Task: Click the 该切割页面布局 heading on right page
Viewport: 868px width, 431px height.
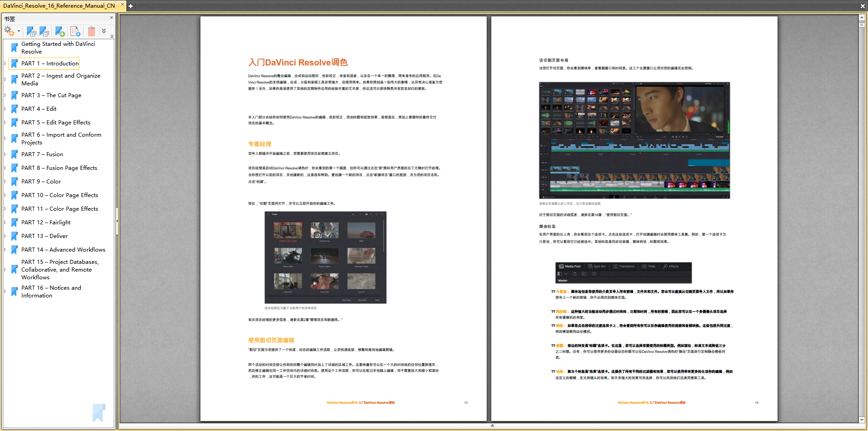Action: 554,60
